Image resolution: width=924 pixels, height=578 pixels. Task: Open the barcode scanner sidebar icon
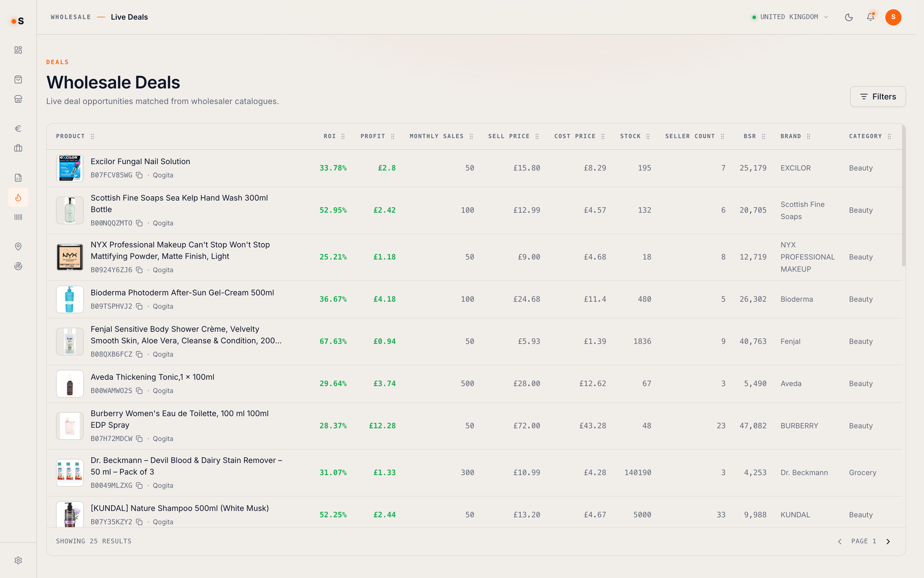[x=18, y=217]
